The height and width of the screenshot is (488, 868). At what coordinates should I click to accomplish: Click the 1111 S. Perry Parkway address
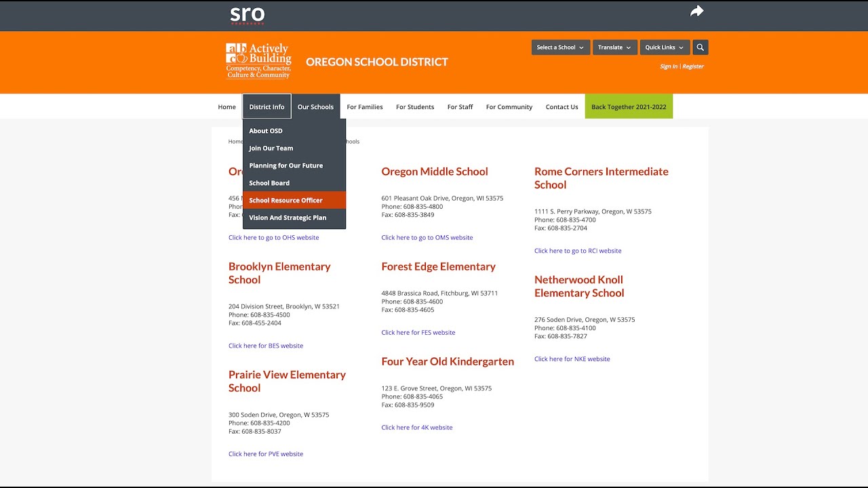[593, 211]
